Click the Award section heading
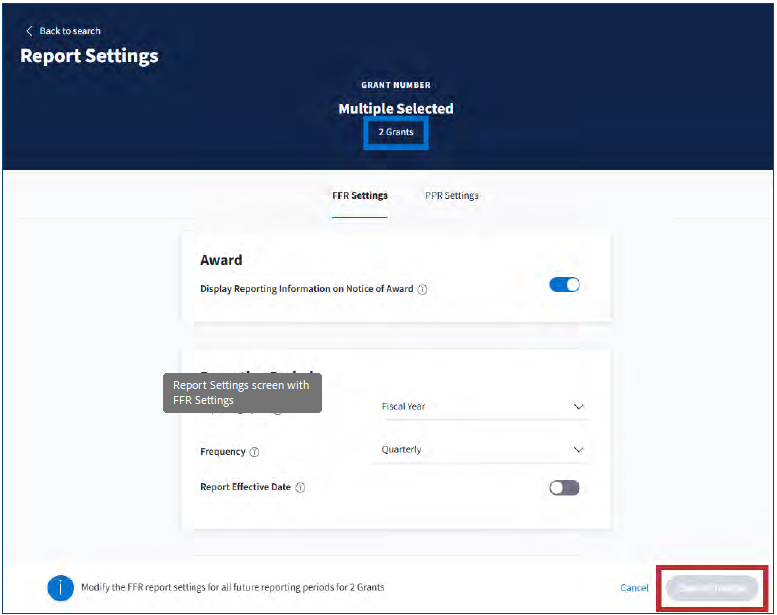 221,260
